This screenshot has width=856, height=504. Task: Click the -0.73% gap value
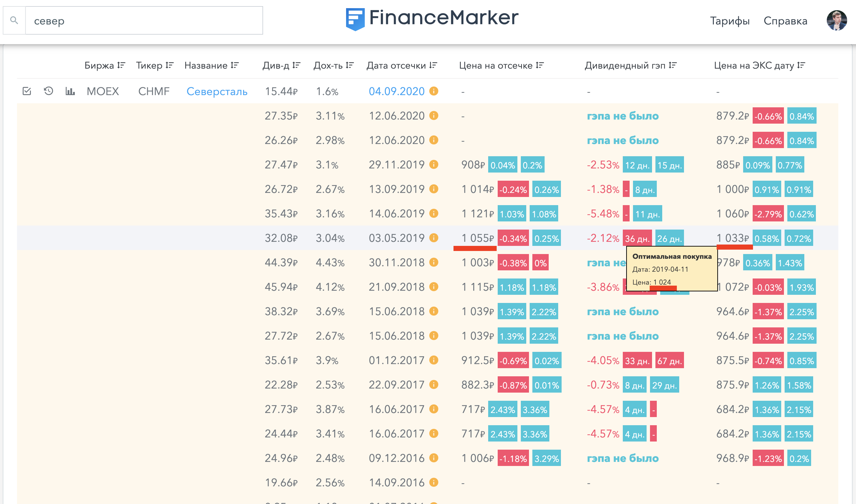click(x=603, y=385)
